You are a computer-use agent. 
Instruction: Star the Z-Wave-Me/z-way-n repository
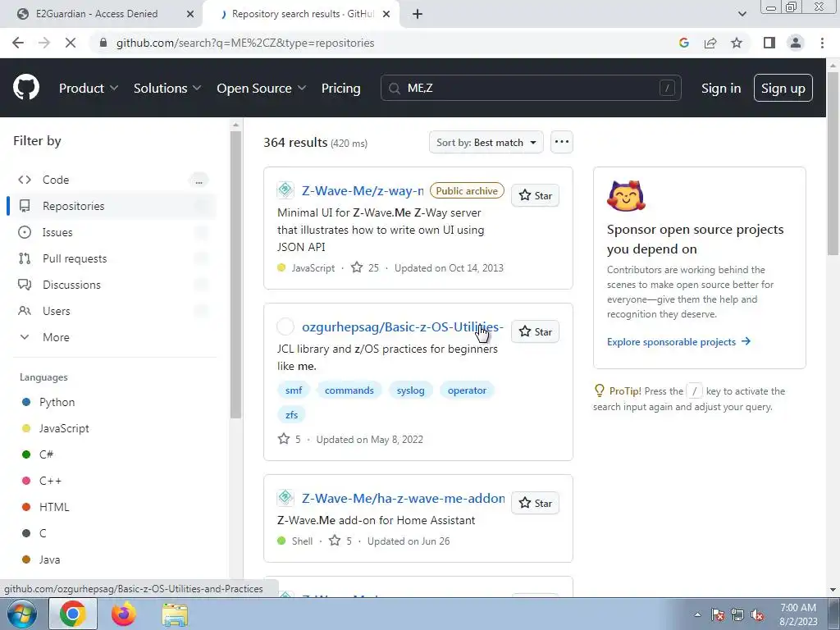535,195
